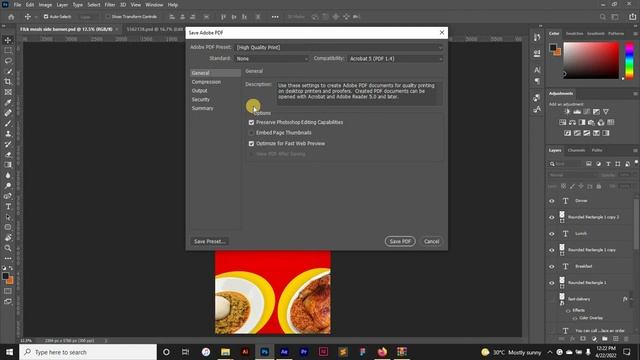Select the Hand tool
The width and height of the screenshot is (640, 360).
(x=8, y=238)
